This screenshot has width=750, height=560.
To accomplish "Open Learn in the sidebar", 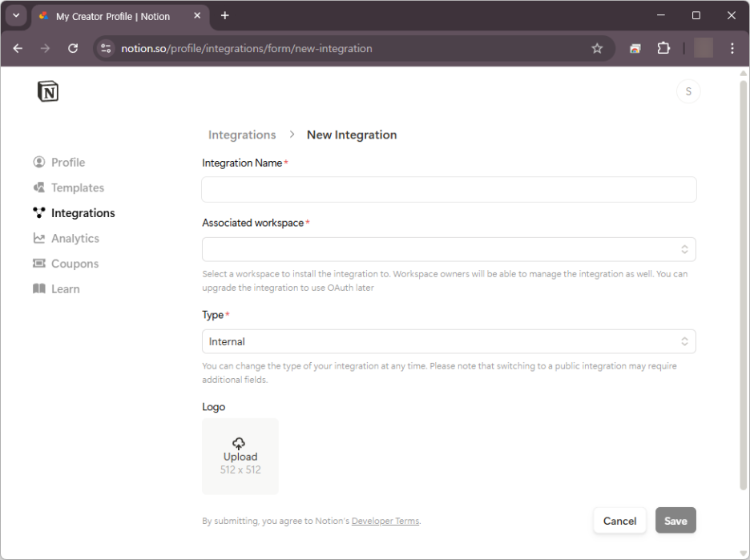I will (x=56, y=289).
